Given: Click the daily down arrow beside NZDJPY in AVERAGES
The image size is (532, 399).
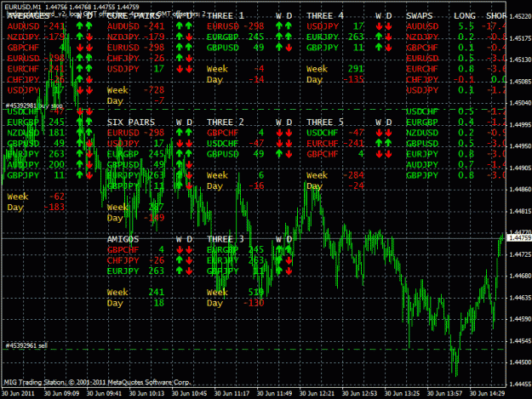Looking at the screenshot, I should (x=89, y=37).
